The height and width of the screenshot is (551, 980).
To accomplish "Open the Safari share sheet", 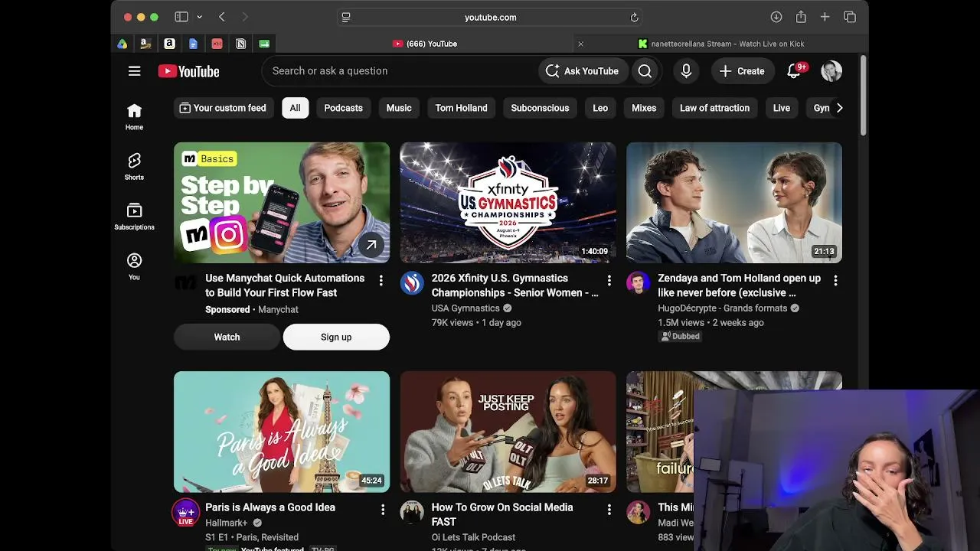I will (801, 17).
